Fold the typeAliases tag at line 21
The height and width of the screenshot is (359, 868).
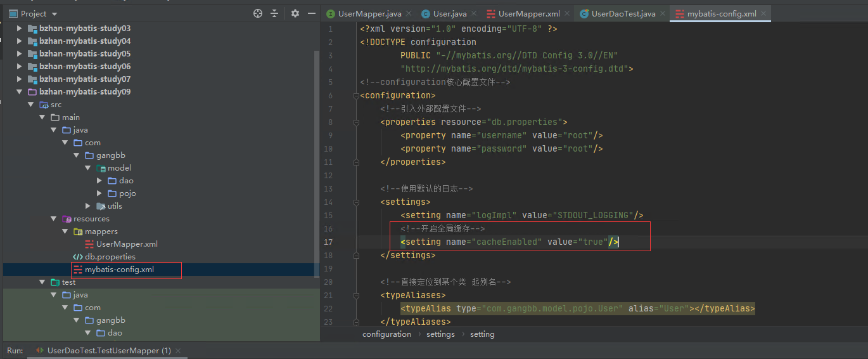[x=355, y=296]
